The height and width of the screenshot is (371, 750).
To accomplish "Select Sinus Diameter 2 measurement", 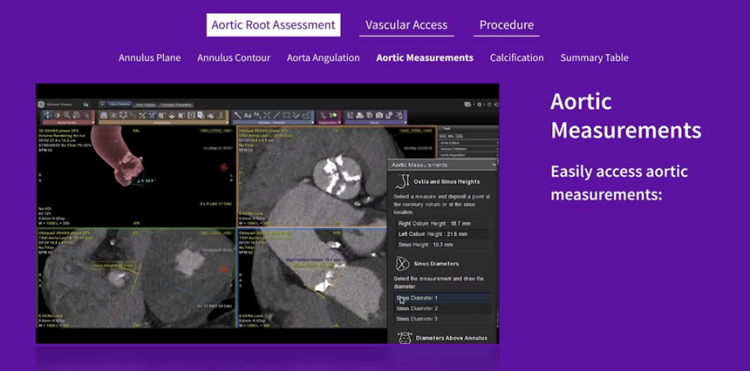I will tap(443, 308).
